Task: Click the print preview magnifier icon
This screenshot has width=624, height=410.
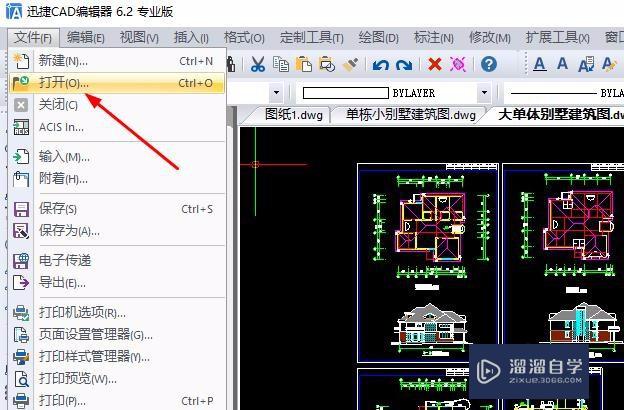Action: point(21,379)
